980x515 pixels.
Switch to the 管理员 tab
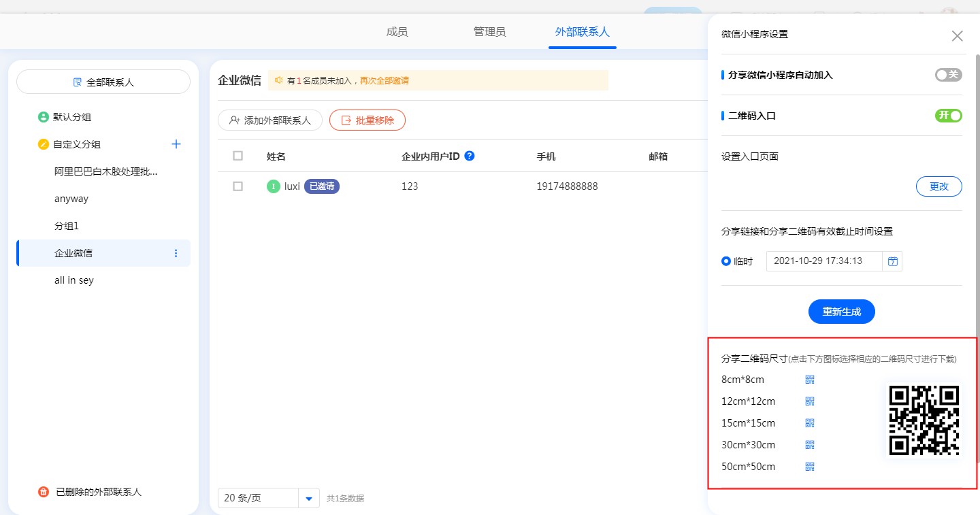489,32
